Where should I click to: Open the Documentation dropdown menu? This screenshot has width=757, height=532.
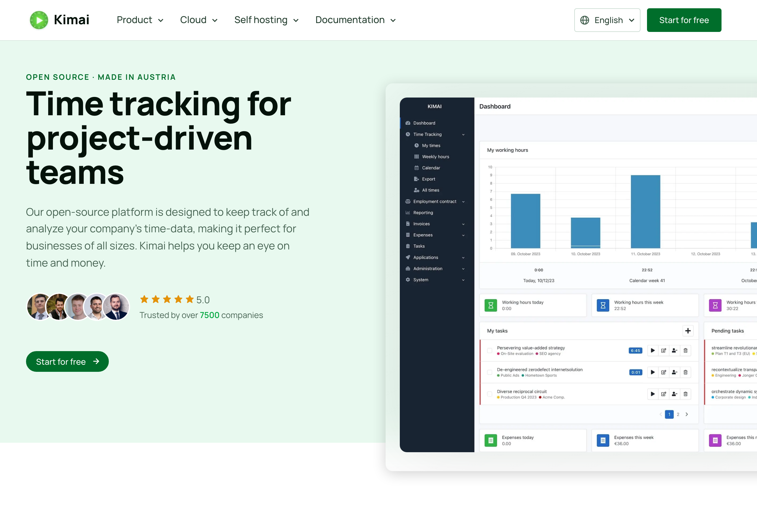click(x=355, y=20)
